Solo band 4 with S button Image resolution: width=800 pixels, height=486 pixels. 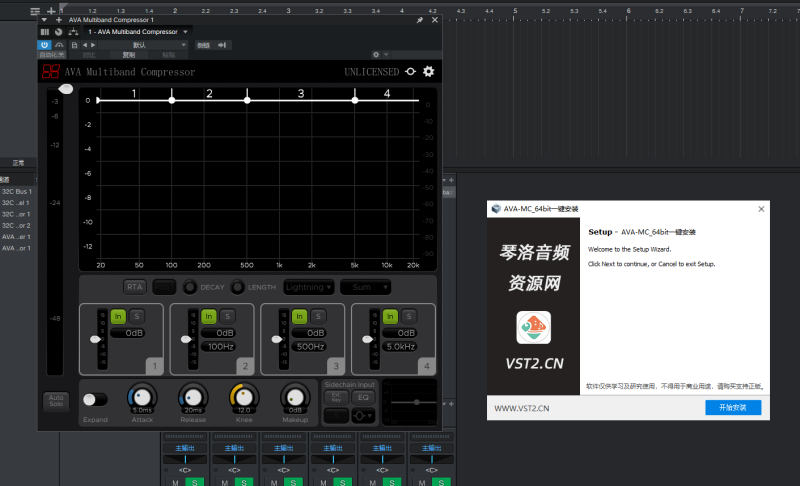tap(409, 317)
